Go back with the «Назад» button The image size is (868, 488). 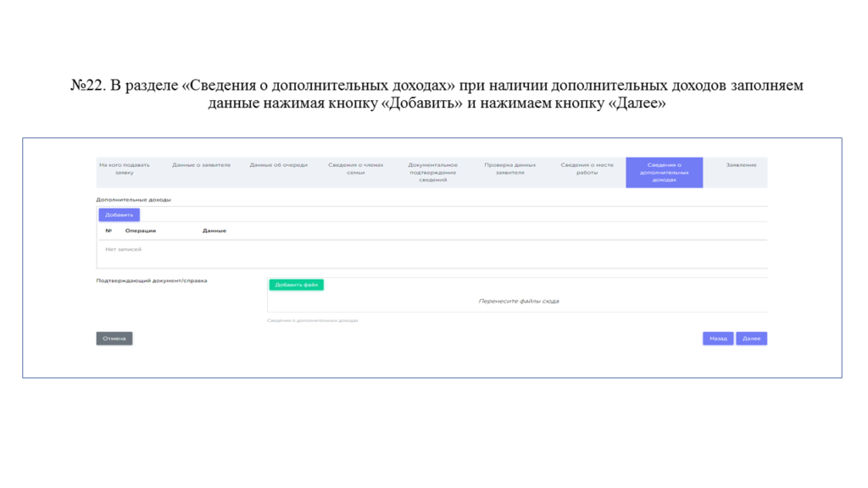(x=718, y=339)
